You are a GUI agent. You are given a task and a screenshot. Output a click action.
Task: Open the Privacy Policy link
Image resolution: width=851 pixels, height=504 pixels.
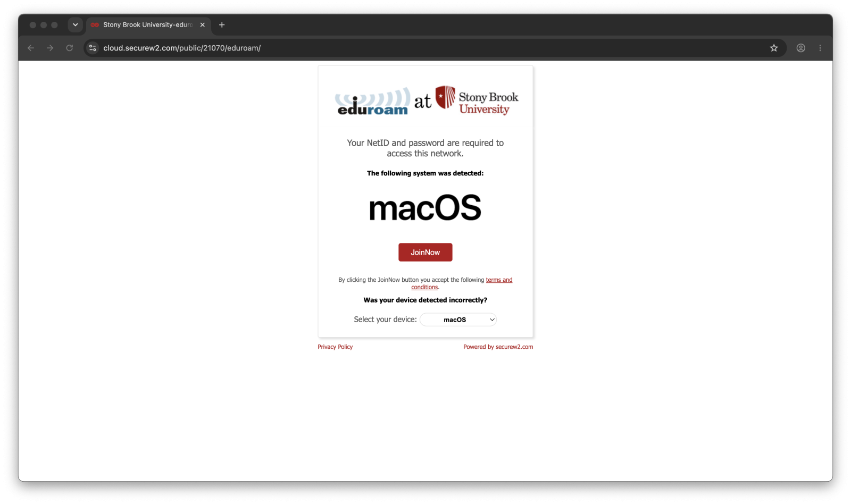(335, 347)
